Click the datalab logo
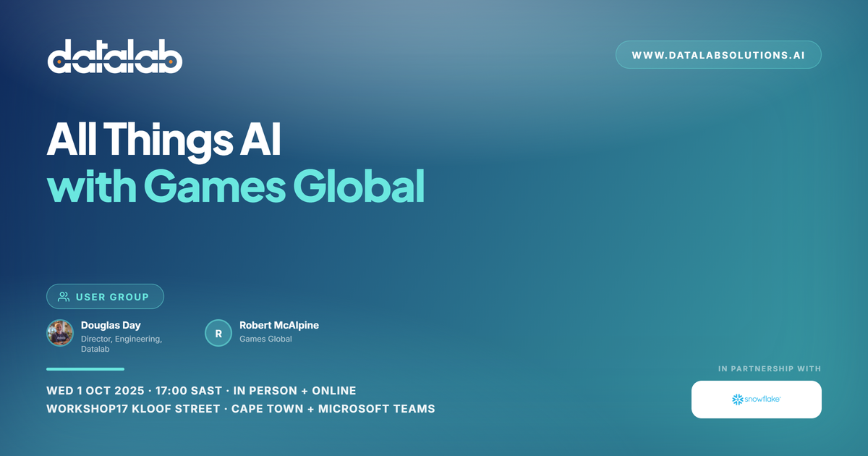This screenshot has height=456, width=868. [115, 56]
